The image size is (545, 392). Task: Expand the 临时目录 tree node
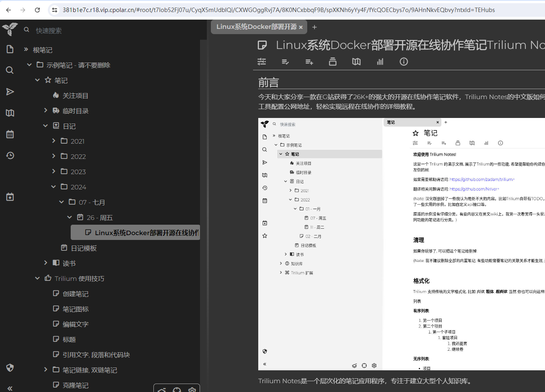pos(45,110)
